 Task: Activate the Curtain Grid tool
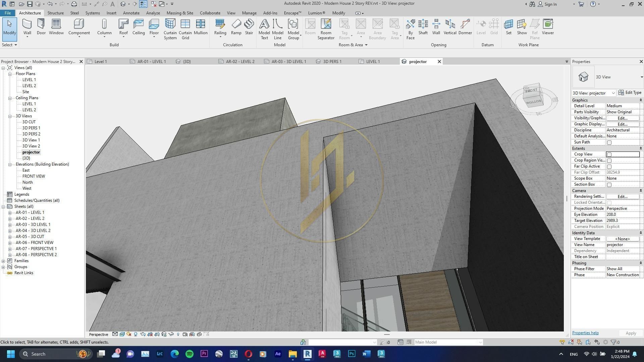pos(185,29)
